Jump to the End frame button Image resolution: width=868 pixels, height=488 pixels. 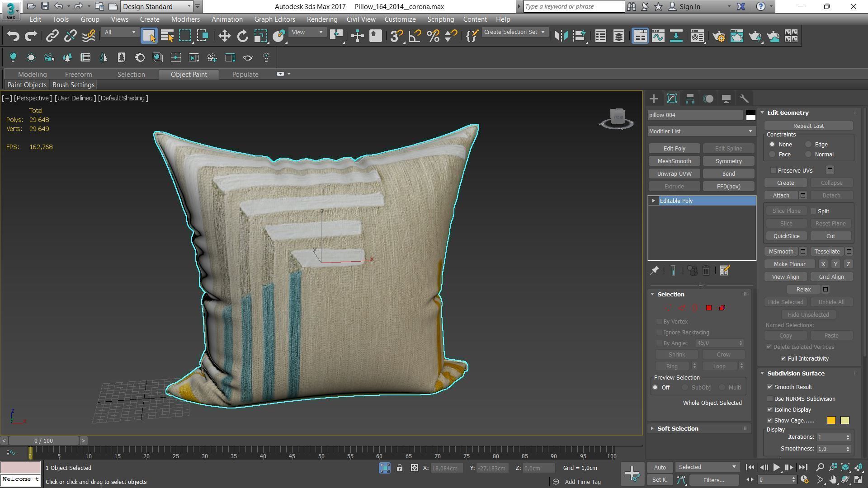click(803, 468)
